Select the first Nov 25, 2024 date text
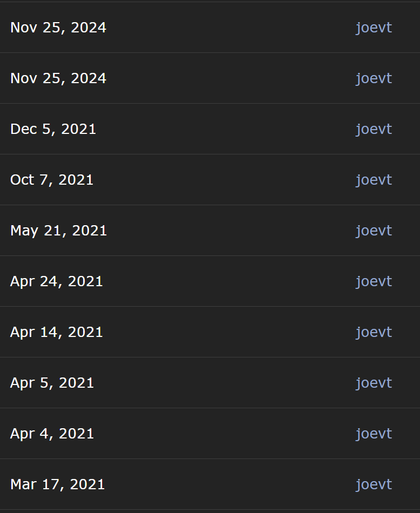The height and width of the screenshot is (513, 420). [58, 28]
